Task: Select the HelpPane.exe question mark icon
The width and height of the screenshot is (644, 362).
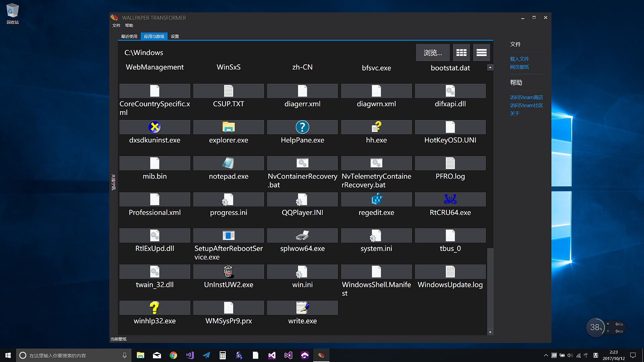Action: click(302, 127)
